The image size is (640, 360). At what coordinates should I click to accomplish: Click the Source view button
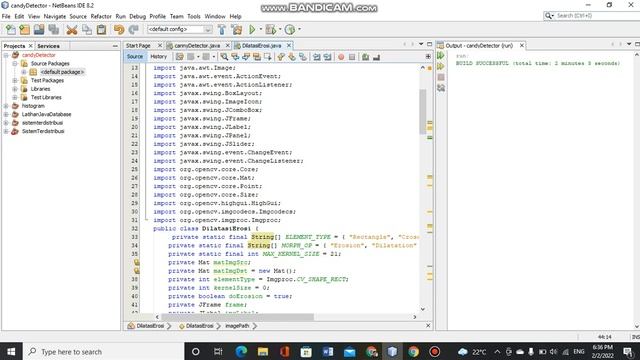(135, 57)
